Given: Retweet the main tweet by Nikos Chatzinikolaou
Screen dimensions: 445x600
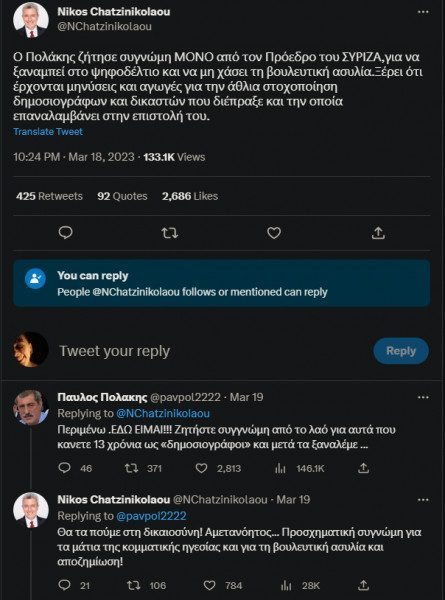Looking at the screenshot, I should (170, 233).
